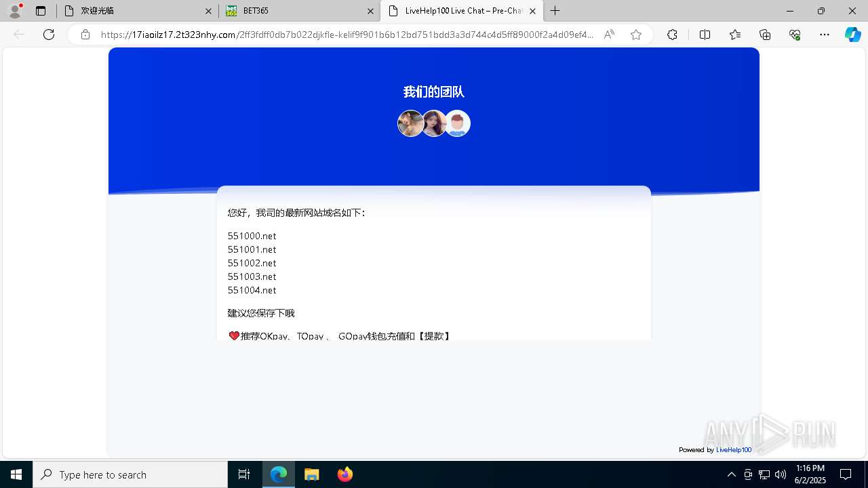Open the volume control
The width and height of the screenshot is (868, 488).
click(x=781, y=474)
